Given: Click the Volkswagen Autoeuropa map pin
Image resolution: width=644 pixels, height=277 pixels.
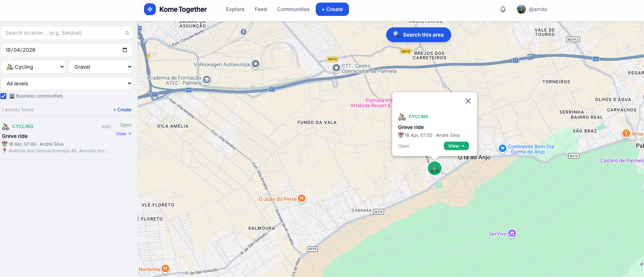Looking at the screenshot, I should (x=256, y=64).
